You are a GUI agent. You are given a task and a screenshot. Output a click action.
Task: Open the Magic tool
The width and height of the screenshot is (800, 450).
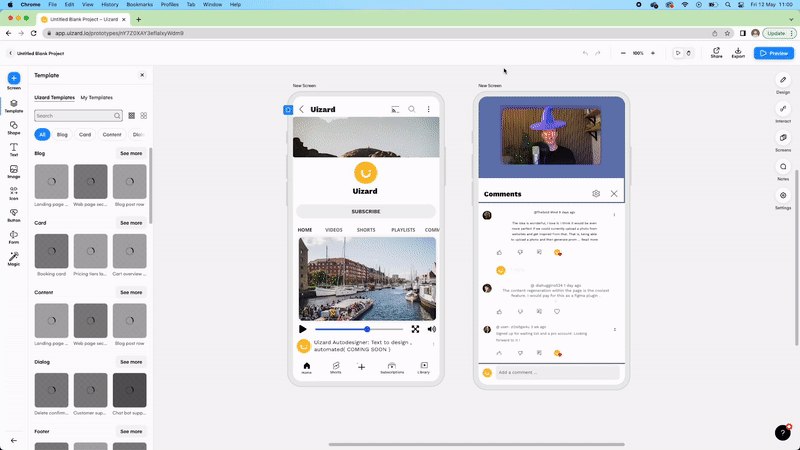tap(14, 257)
